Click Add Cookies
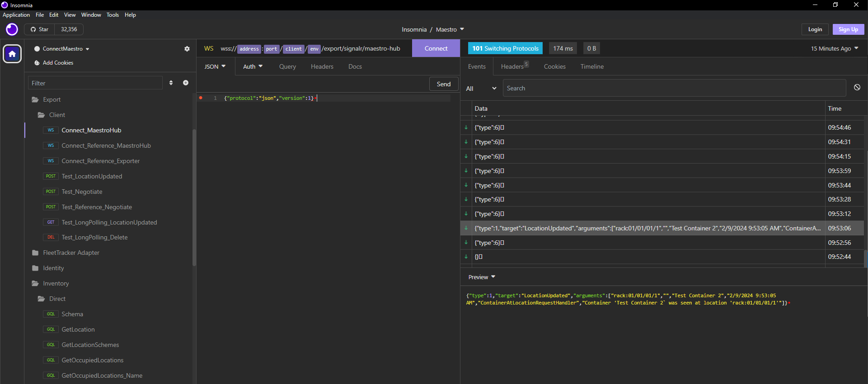 pyautogui.click(x=58, y=63)
